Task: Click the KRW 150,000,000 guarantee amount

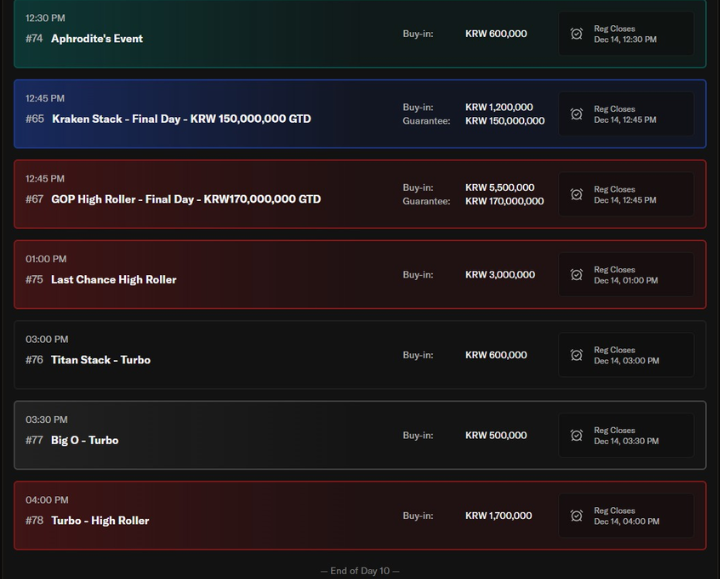Action: pyautogui.click(x=505, y=121)
